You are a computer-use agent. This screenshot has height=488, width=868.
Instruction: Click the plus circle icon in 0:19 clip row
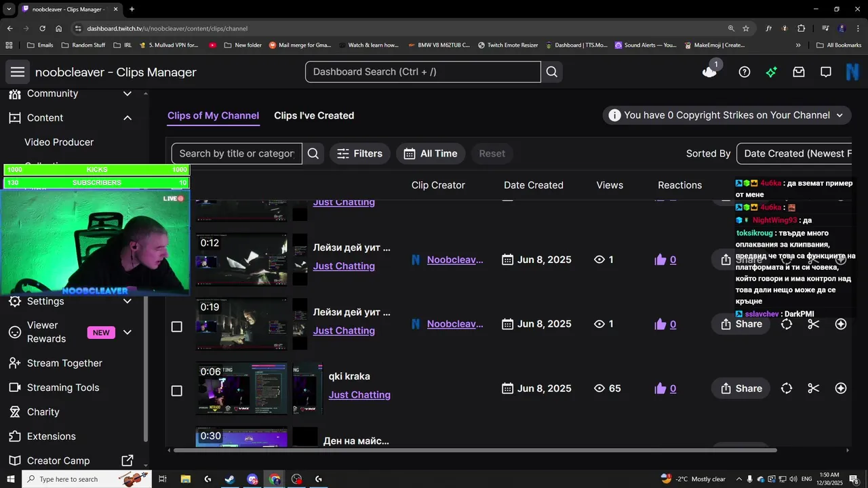click(841, 324)
